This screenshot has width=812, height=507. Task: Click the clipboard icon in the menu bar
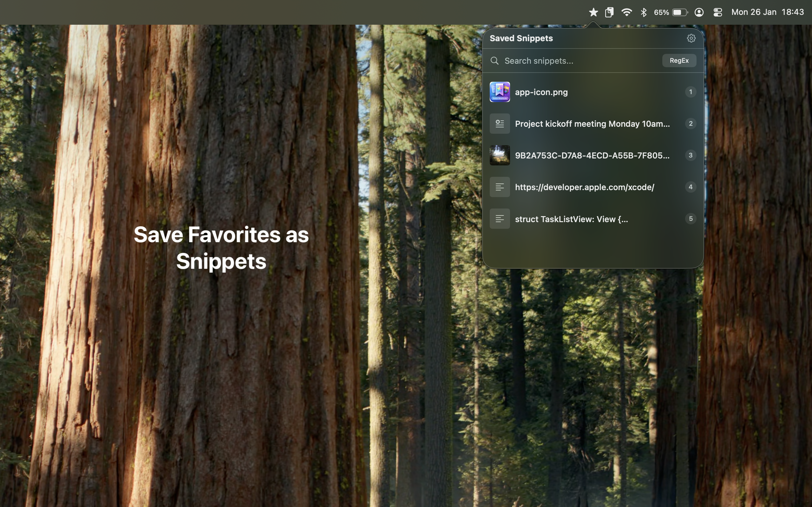pyautogui.click(x=609, y=12)
